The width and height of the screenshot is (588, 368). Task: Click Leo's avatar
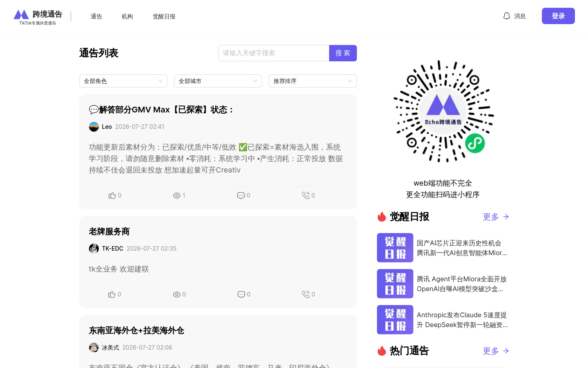point(94,127)
